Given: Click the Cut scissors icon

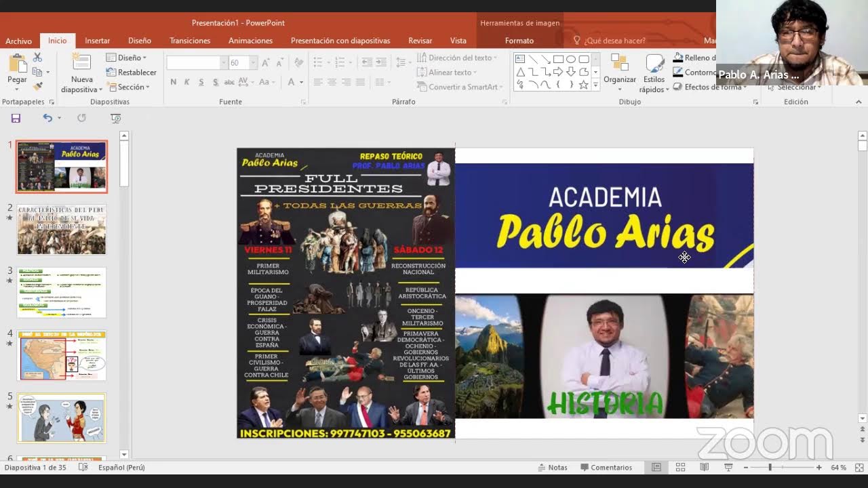Looking at the screenshot, I should coord(37,58).
